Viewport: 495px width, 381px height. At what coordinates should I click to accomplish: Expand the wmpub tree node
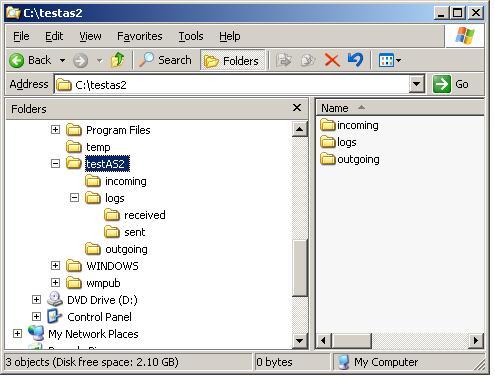coord(55,282)
